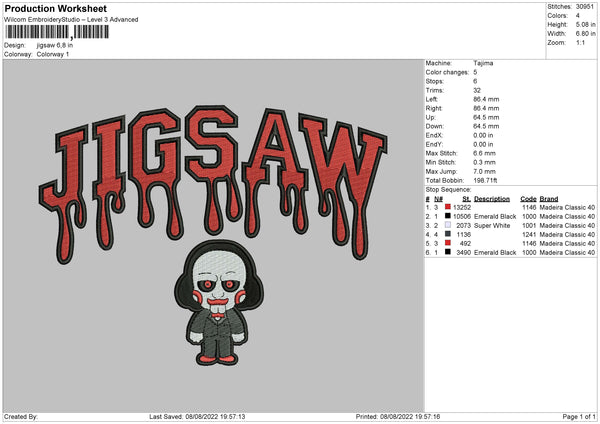
Task: Click the Trims value 32
Action: click(477, 90)
